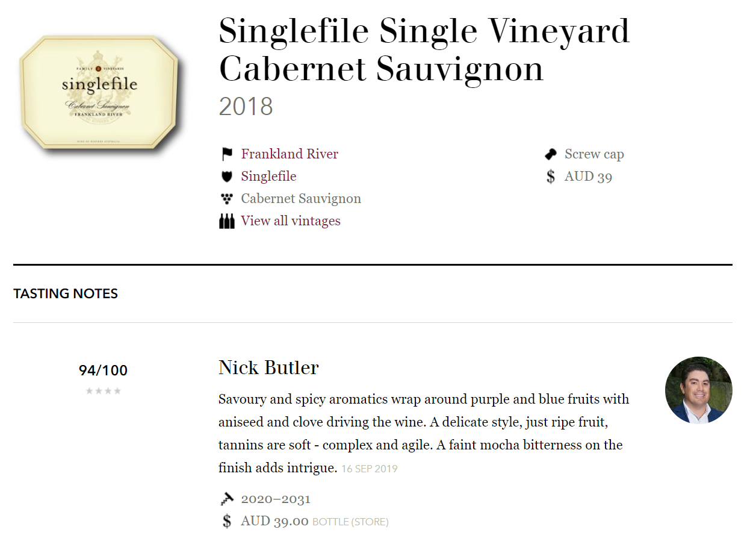The height and width of the screenshot is (547, 756).
Task: Click the Cabernet Sauvignon variety text
Action: point(301,199)
